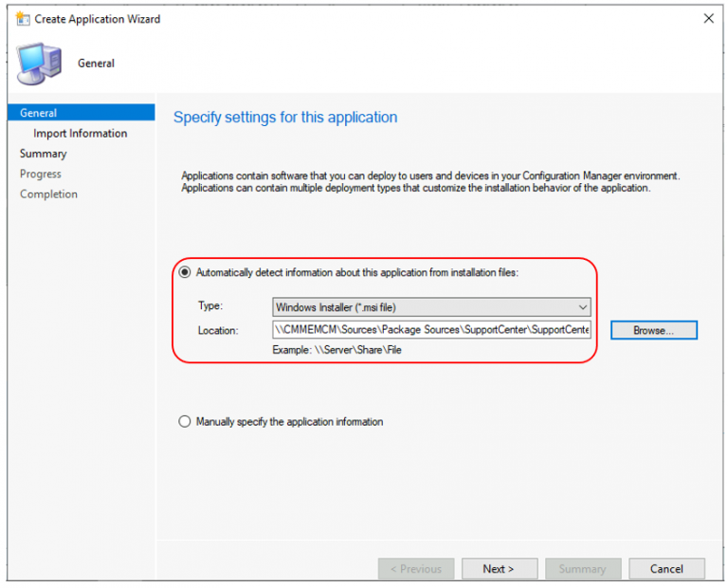The image size is (728, 588).
Task: Select the Completion step in the sidebar
Action: pyautogui.click(x=48, y=194)
